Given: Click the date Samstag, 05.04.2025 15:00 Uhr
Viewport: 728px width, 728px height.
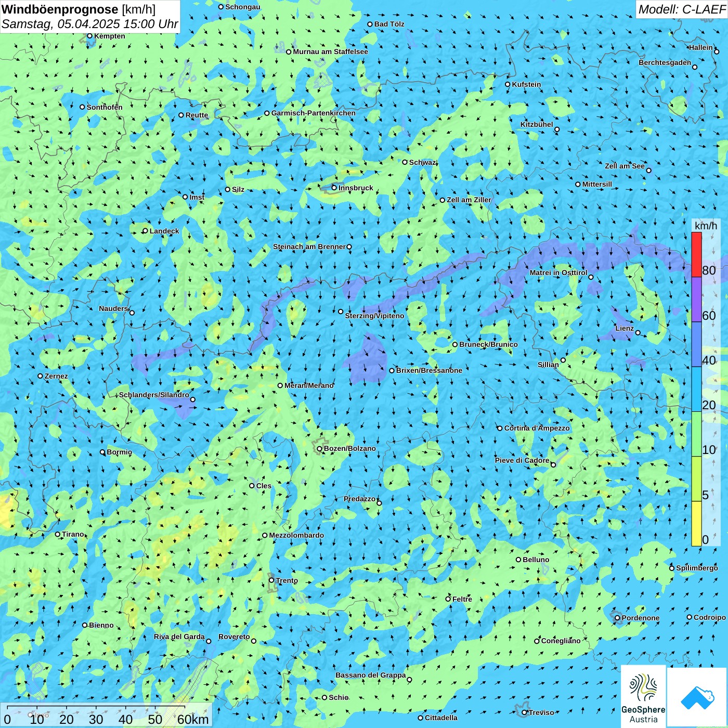Looking at the screenshot, I should click(89, 24).
